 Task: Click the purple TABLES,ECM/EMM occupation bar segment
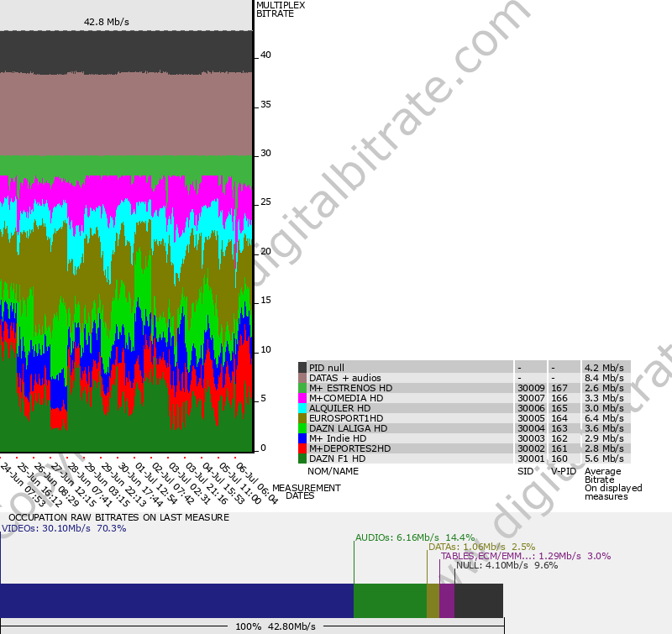(x=447, y=600)
